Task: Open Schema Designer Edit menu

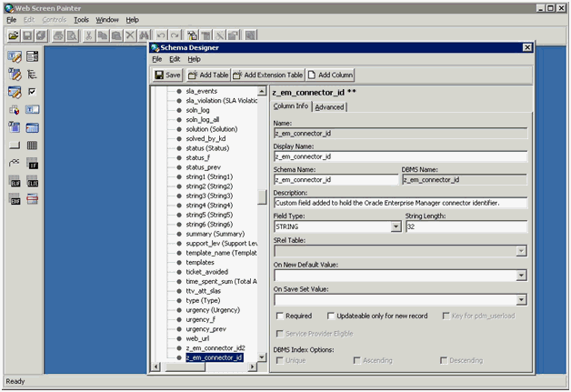Action: pyautogui.click(x=175, y=59)
